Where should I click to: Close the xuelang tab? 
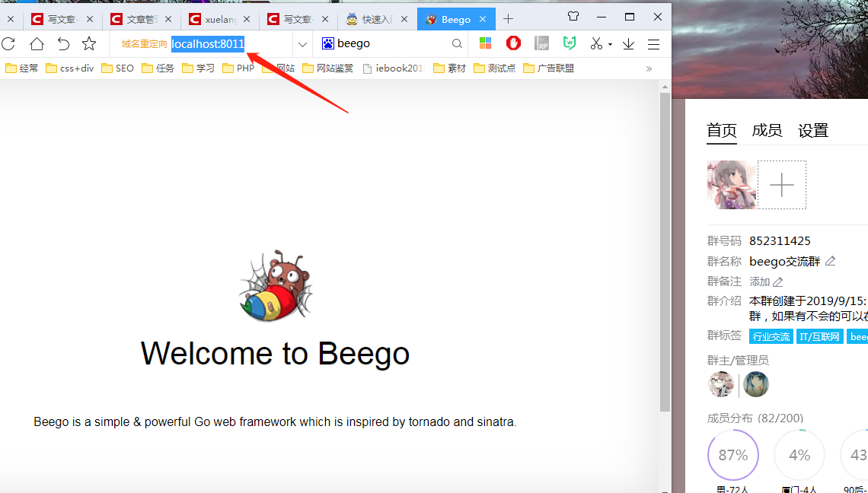[247, 19]
